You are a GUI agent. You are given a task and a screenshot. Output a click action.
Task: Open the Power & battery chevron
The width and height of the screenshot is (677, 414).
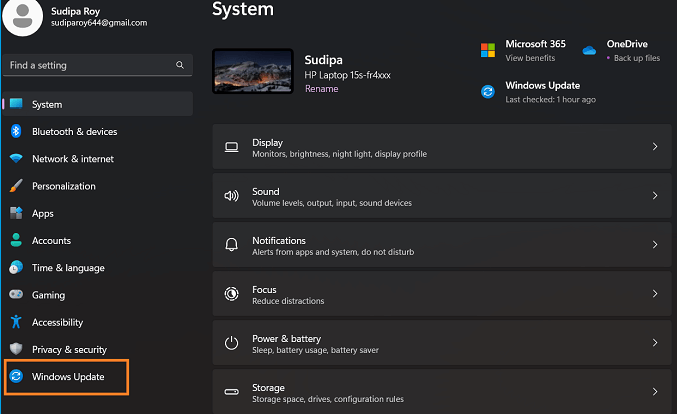[655, 343]
